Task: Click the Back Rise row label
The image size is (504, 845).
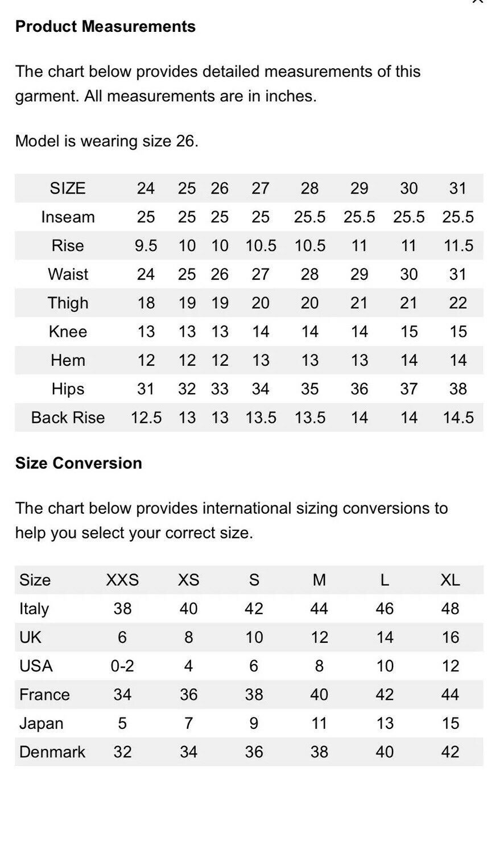Action: tap(68, 418)
